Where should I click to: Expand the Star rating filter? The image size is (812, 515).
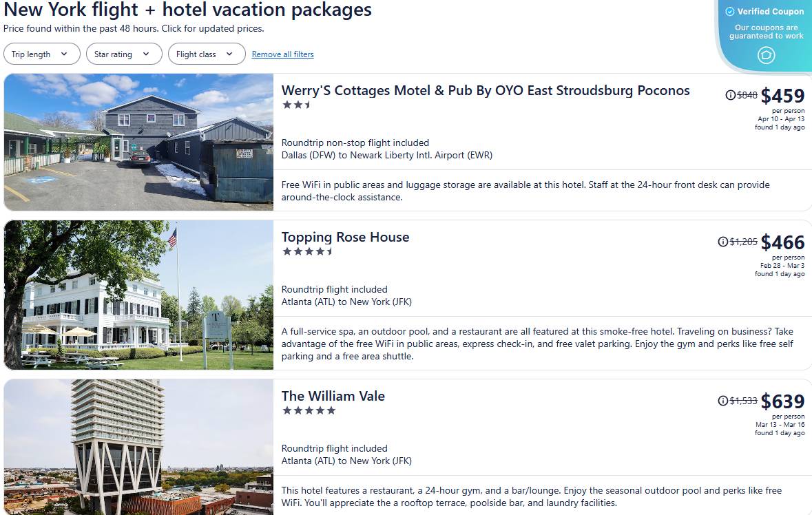[x=124, y=53]
